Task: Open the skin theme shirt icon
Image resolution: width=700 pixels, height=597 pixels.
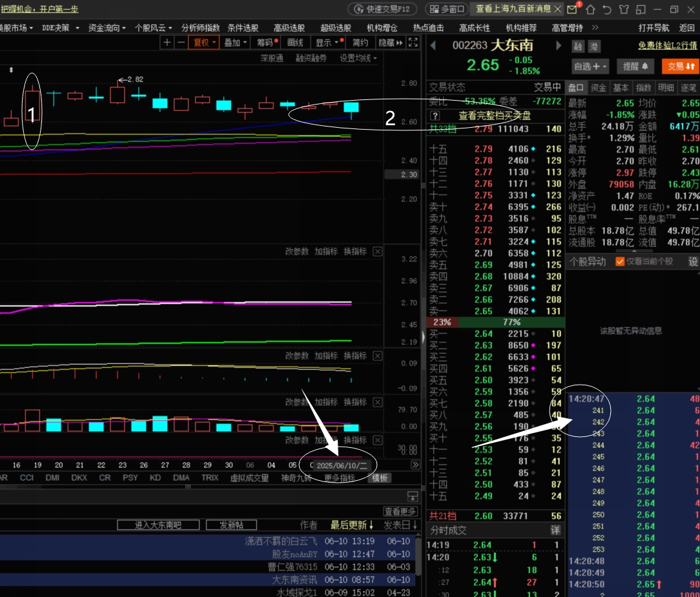Action: [624, 10]
